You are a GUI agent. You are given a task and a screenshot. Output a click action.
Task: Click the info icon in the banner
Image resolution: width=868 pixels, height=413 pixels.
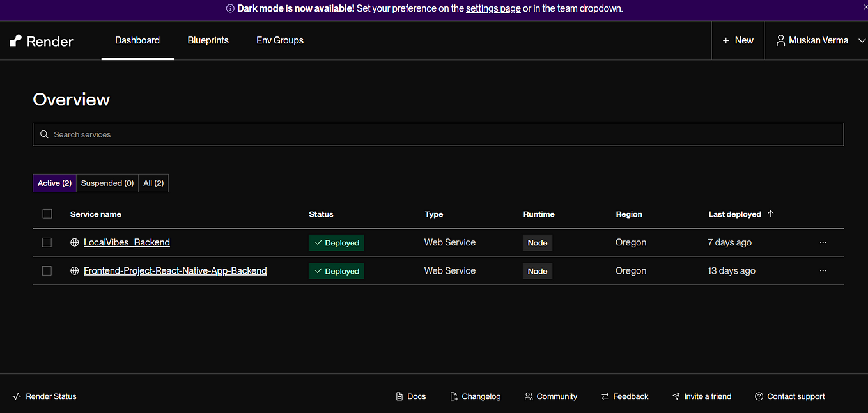tap(230, 9)
